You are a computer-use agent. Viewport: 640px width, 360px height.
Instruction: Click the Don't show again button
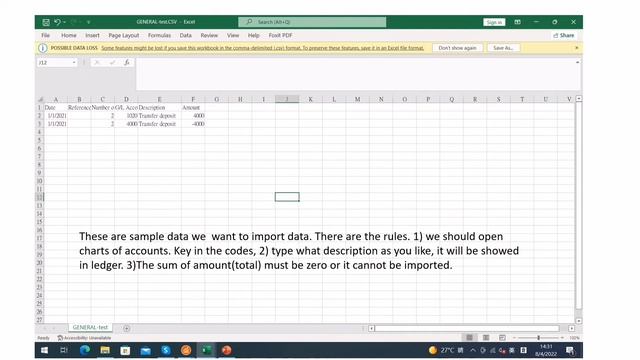457,48
